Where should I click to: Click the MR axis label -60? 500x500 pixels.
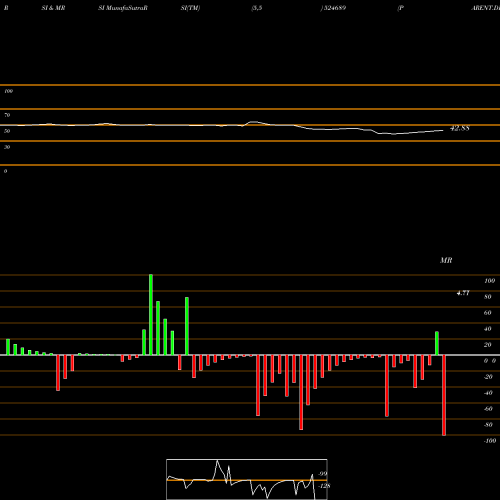coord(488,409)
